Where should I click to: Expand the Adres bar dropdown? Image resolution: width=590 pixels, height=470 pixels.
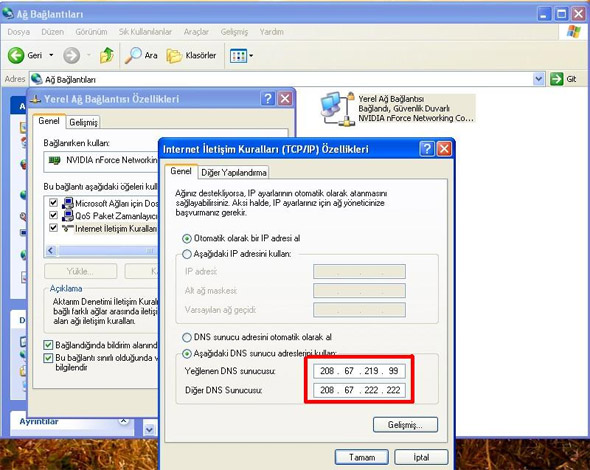pos(539,79)
